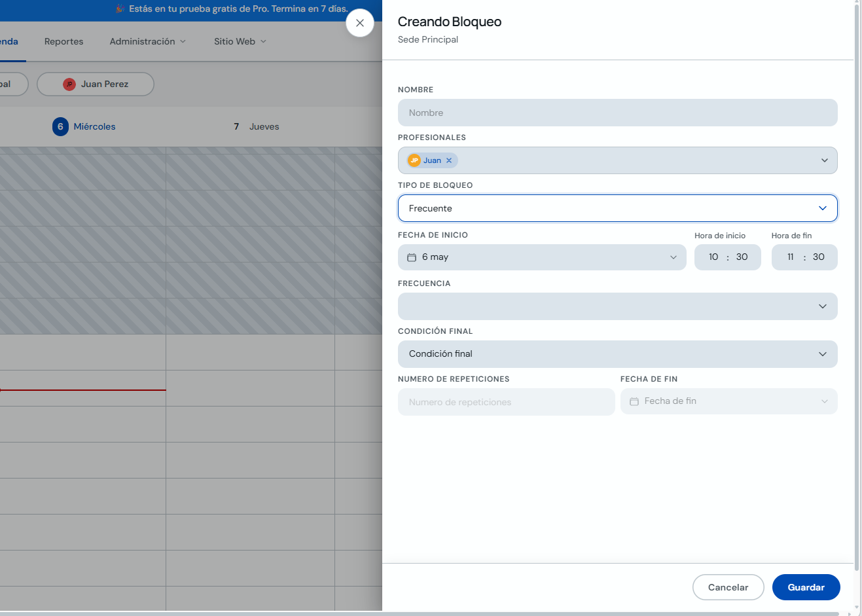This screenshot has height=616, width=862.
Task: Click the Hora de fin minutes value 30
Action: click(819, 257)
